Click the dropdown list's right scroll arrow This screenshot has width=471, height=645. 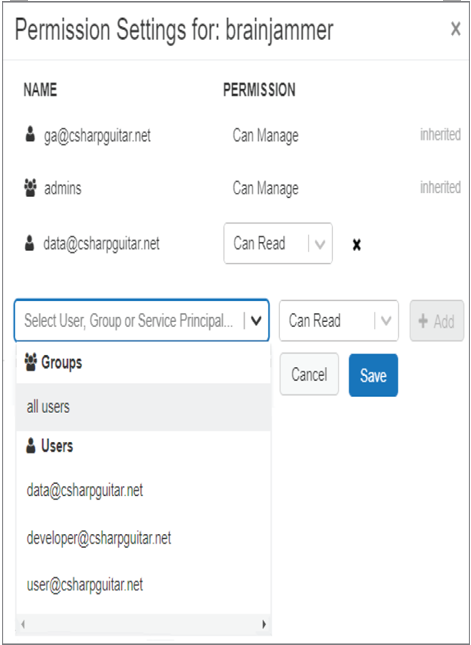pyautogui.click(x=264, y=624)
